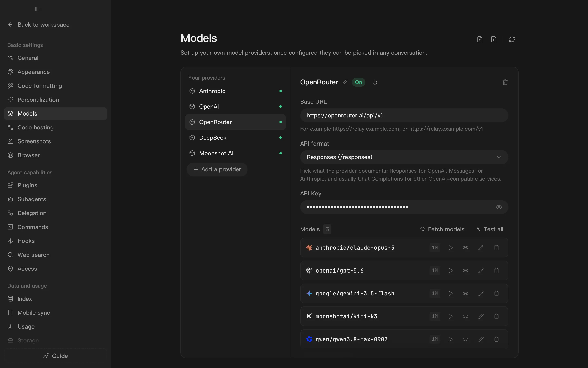The width and height of the screenshot is (588, 368).
Task: Open the Index page
Action: coord(55,299)
